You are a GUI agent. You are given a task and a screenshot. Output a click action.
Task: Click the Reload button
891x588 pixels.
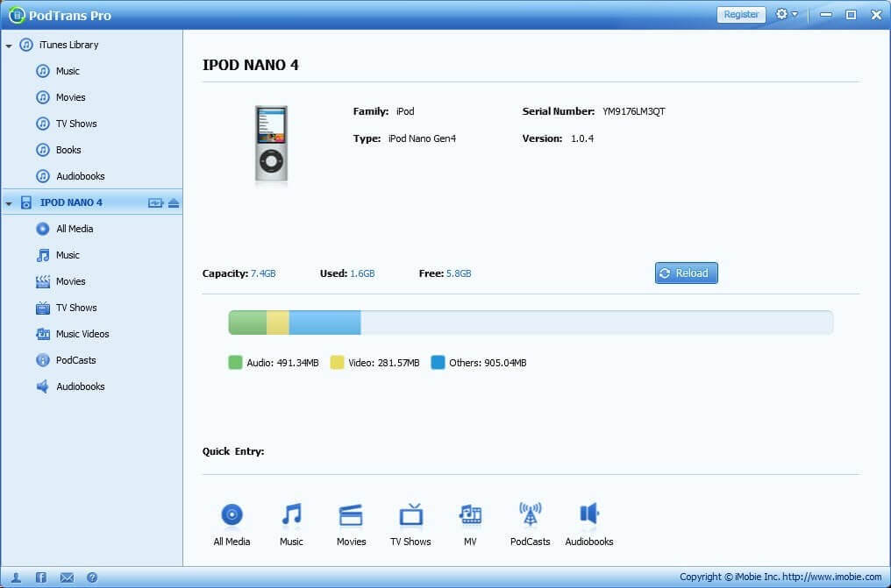[686, 273]
